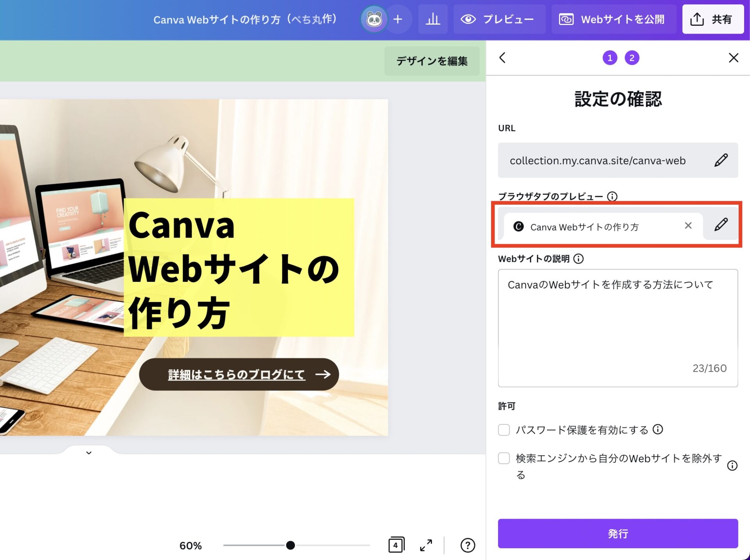Screen dimensions: 750x560
Task: Collapse the canvas using the chevron below it
Action: 88,453
